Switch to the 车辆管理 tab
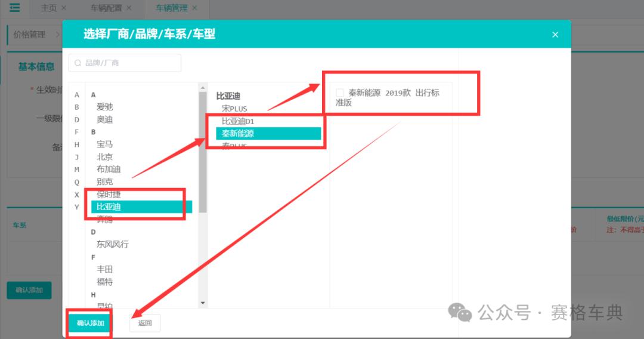The image size is (644, 339). 172,8
